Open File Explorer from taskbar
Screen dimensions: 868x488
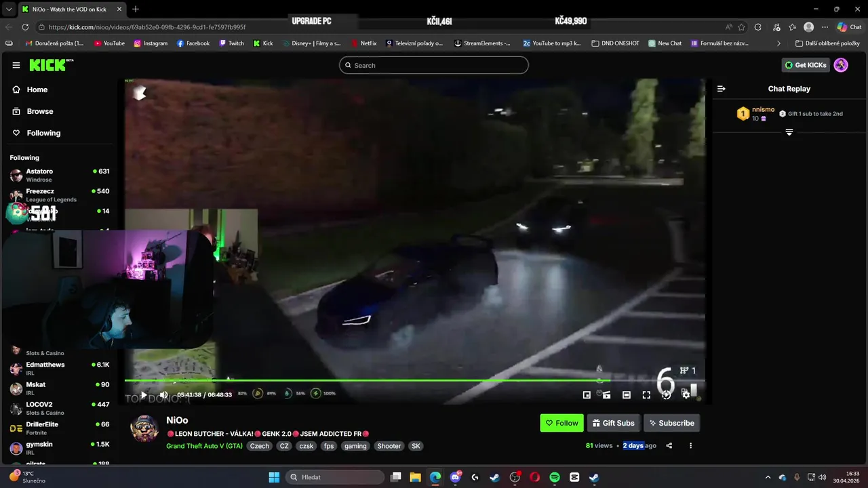(415, 477)
